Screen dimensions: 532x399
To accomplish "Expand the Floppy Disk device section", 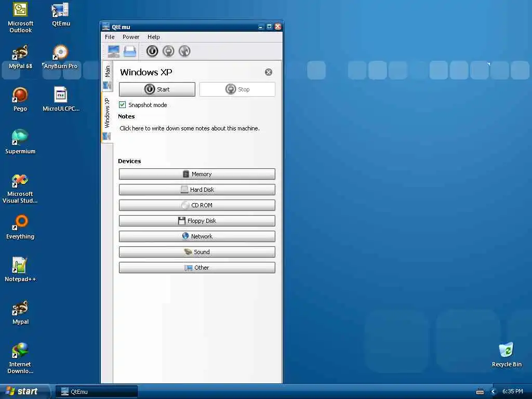I will [197, 221].
